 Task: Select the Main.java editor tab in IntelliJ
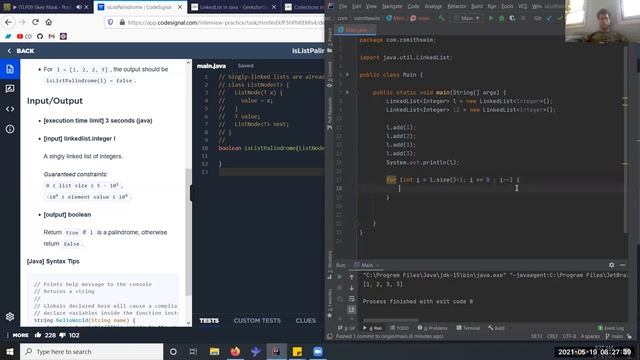point(355,30)
